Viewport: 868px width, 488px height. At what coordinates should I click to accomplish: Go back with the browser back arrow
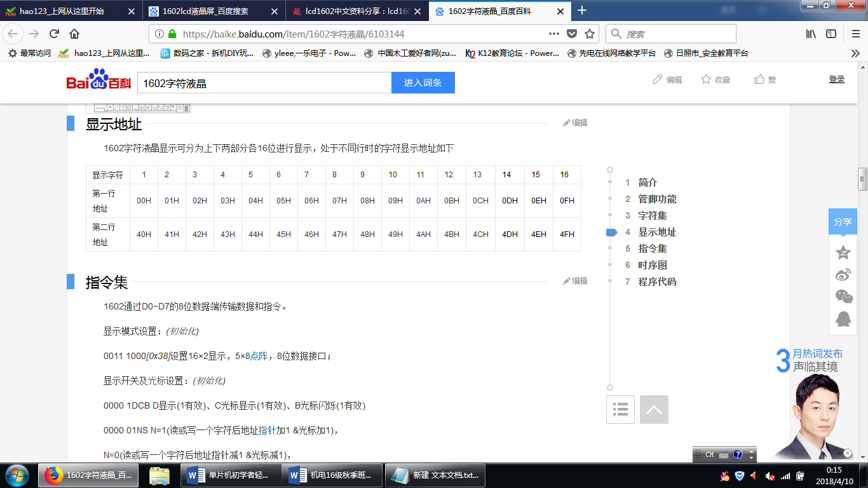pyautogui.click(x=13, y=34)
